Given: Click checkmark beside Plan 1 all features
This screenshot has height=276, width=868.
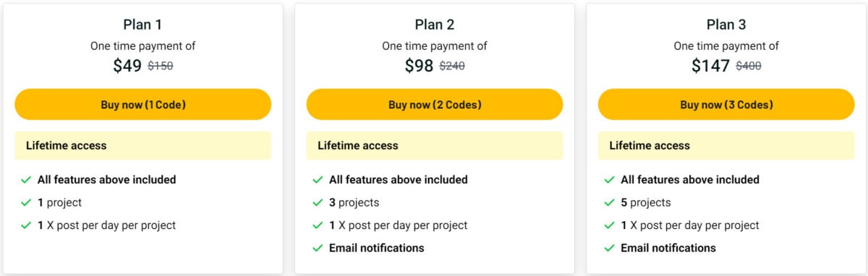Looking at the screenshot, I should tap(26, 180).
